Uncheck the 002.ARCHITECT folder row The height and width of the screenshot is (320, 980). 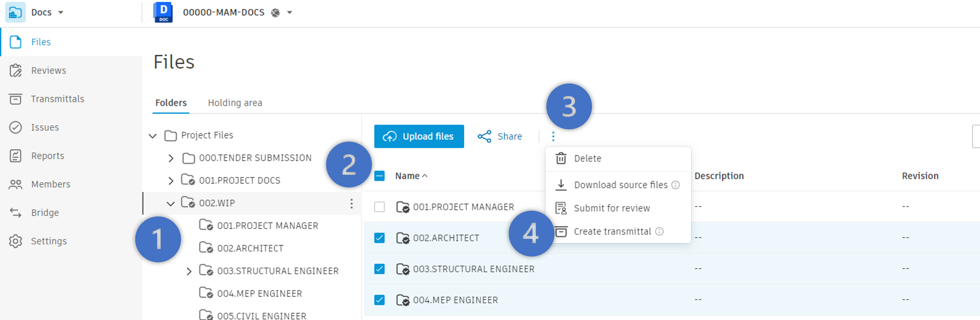(379, 237)
